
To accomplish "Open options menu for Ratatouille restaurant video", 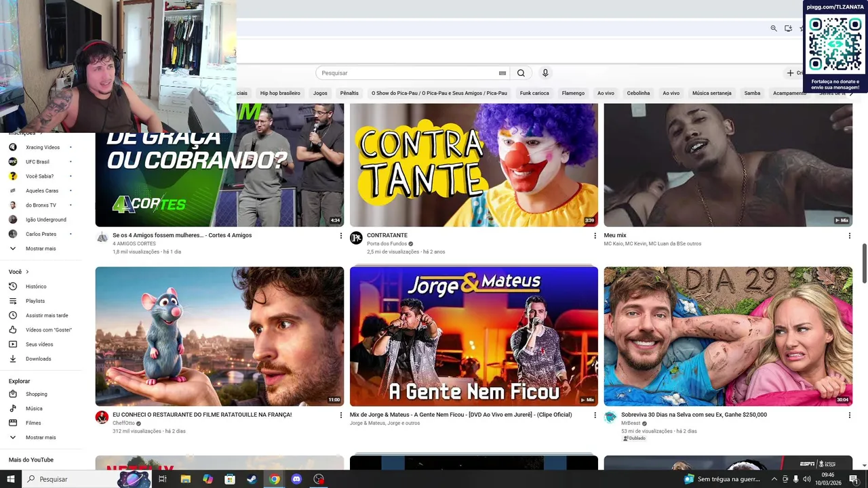I will coord(340,415).
